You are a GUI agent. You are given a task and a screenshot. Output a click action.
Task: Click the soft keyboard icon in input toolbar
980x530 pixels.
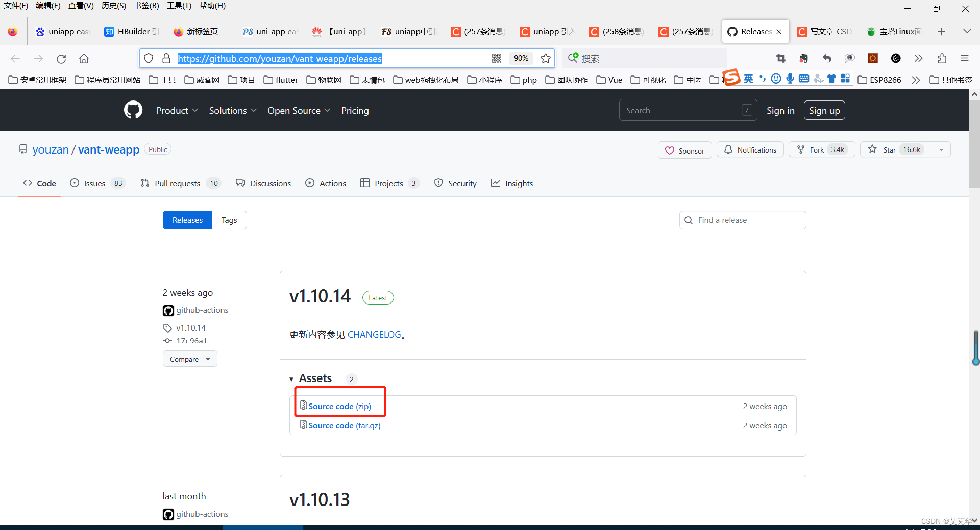coord(804,79)
